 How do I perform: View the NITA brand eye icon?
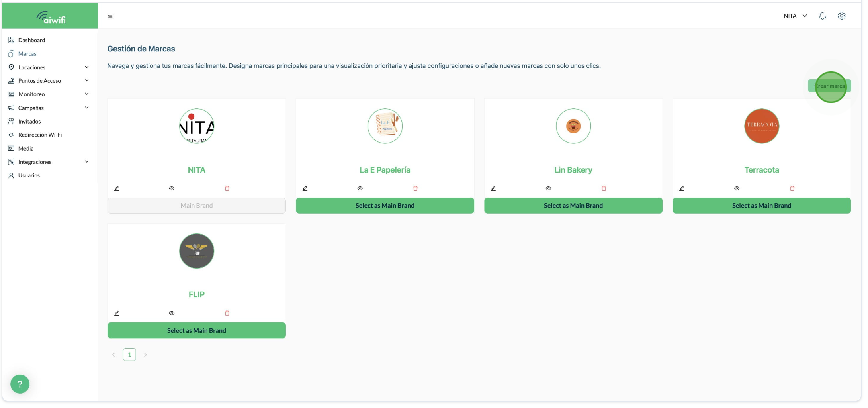172,188
